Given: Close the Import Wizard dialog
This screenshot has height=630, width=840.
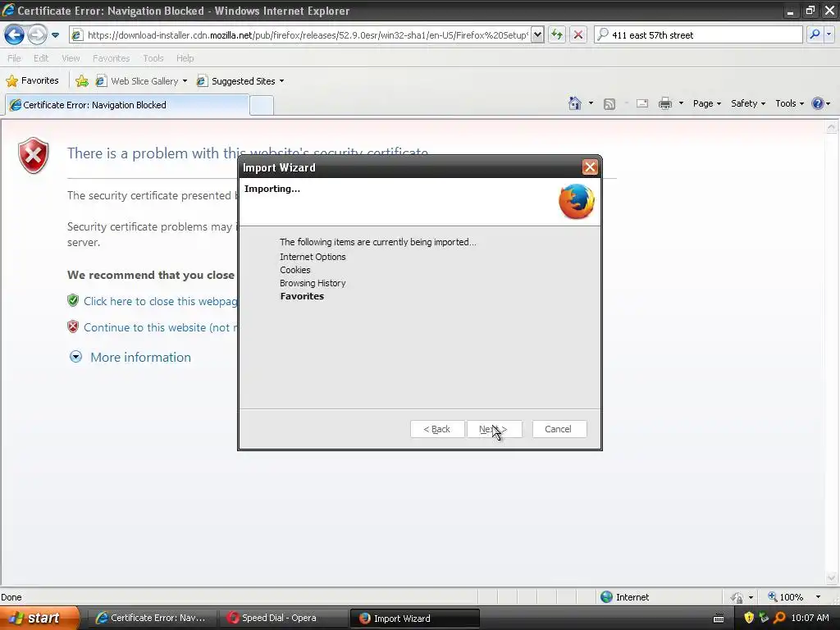Looking at the screenshot, I should click(590, 167).
